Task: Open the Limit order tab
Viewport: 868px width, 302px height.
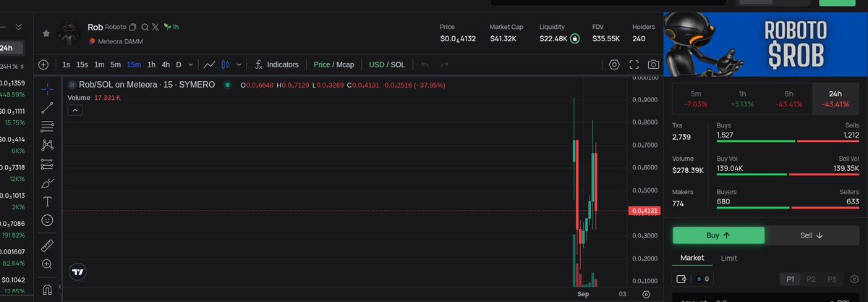Action: [729, 258]
